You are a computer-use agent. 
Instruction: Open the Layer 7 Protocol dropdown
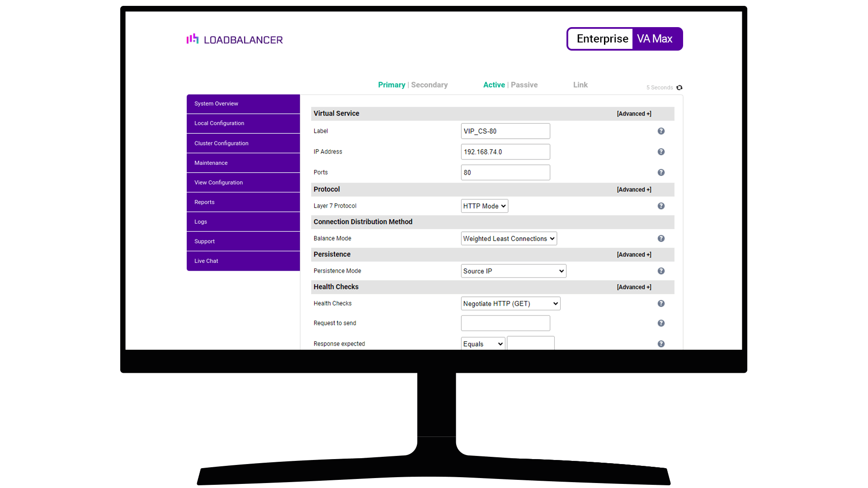pyautogui.click(x=484, y=206)
